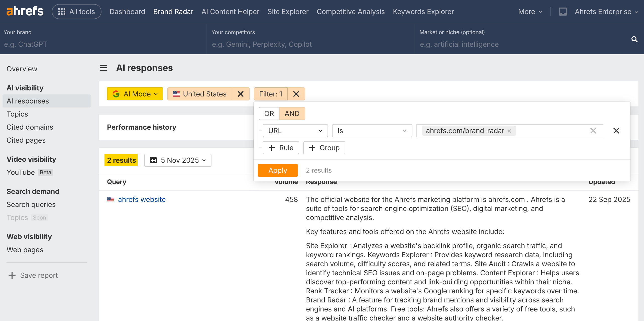Open the AI Mode dropdown

tap(135, 94)
